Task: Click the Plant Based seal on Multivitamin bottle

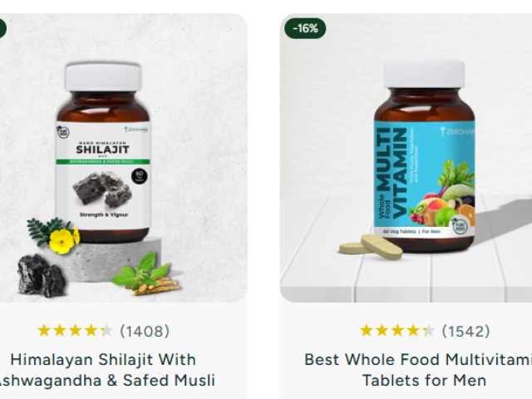Action: coord(461,227)
